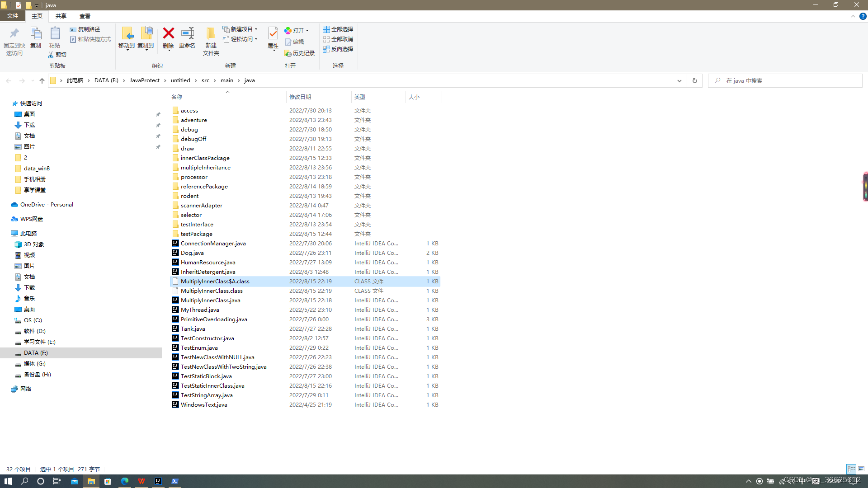Select ConnectionManager.java file
Viewport: 868px width, 488px height.
pyautogui.click(x=213, y=244)
